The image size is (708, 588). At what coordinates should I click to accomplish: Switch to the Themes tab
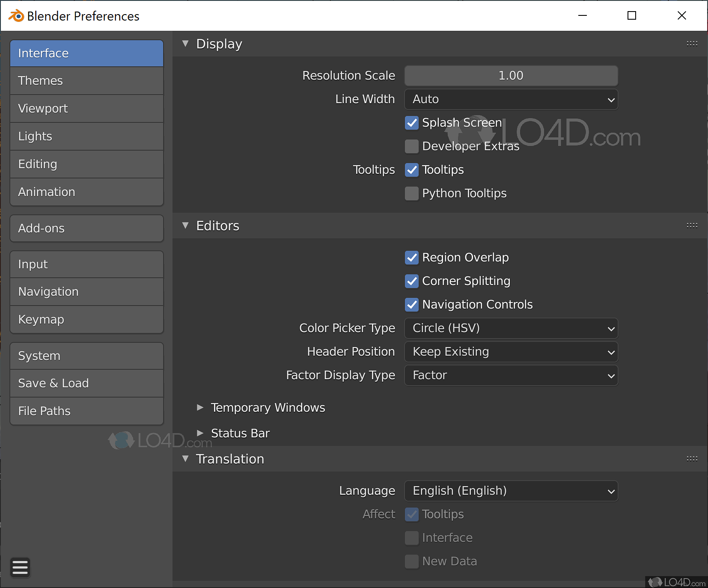(x=86, y=81)
